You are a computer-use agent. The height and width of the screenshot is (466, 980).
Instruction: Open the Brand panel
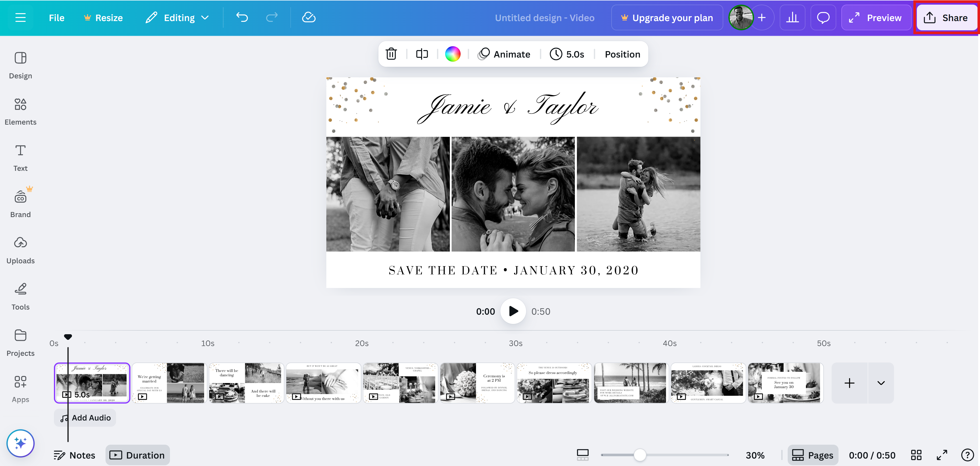pos(20,203)
